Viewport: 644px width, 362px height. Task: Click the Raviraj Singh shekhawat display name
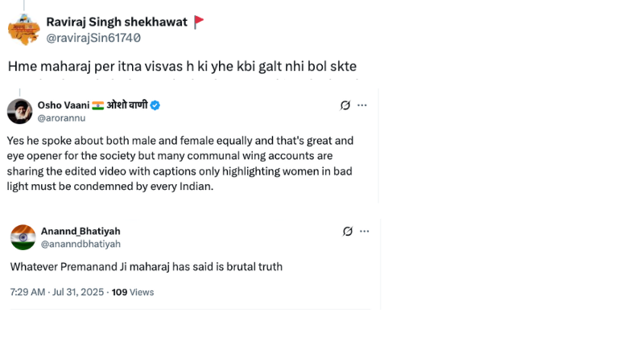116,23
